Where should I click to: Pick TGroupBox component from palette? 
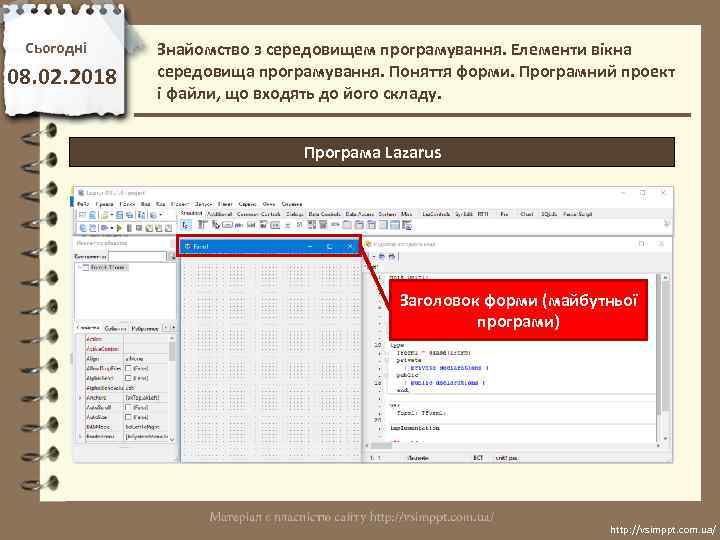coord(346,225)
